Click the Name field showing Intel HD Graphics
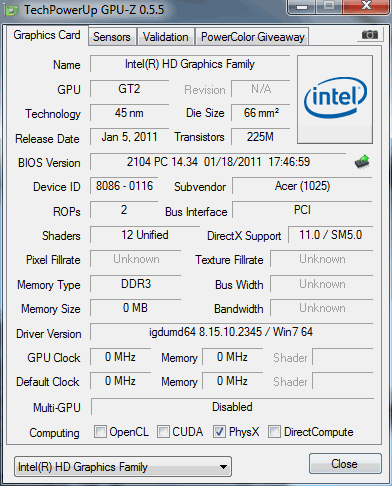Image resolution: width=392 pixels, height=486 pixels. click(x=190, y=64)
